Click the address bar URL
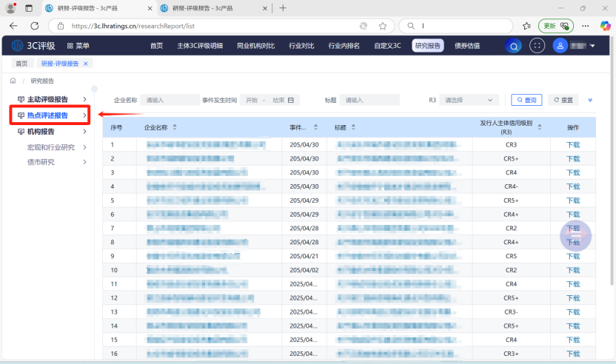 pyautogui.click(x=133, y=26)
